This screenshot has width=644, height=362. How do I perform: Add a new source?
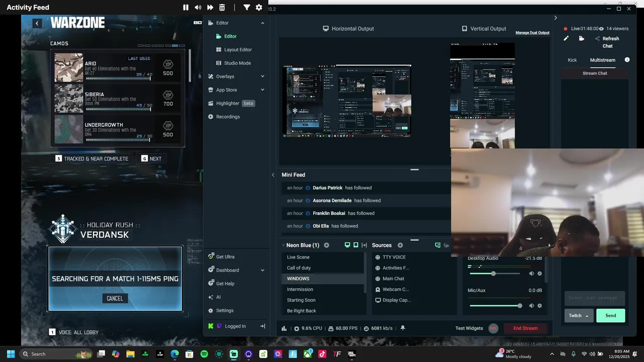point(400,245)
